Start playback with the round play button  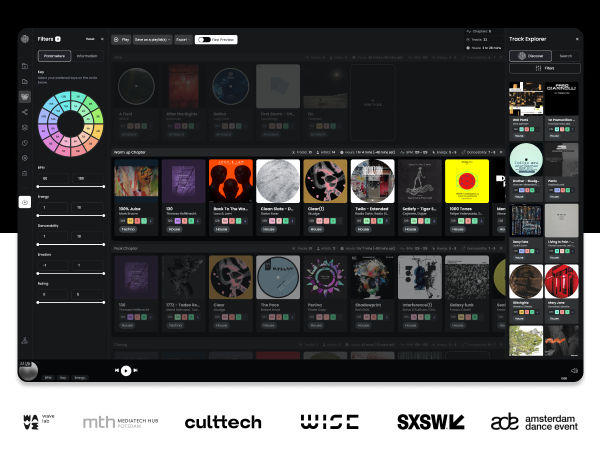click(126, 371)
